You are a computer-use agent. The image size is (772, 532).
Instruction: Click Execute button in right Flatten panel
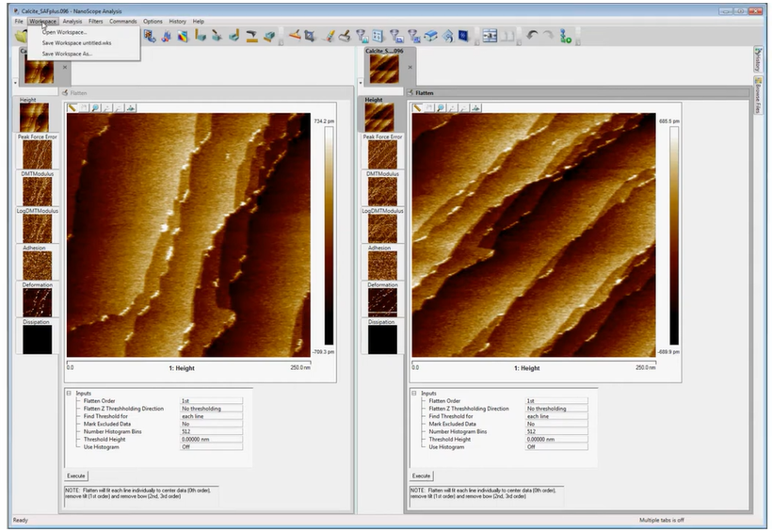pos(421,476)
